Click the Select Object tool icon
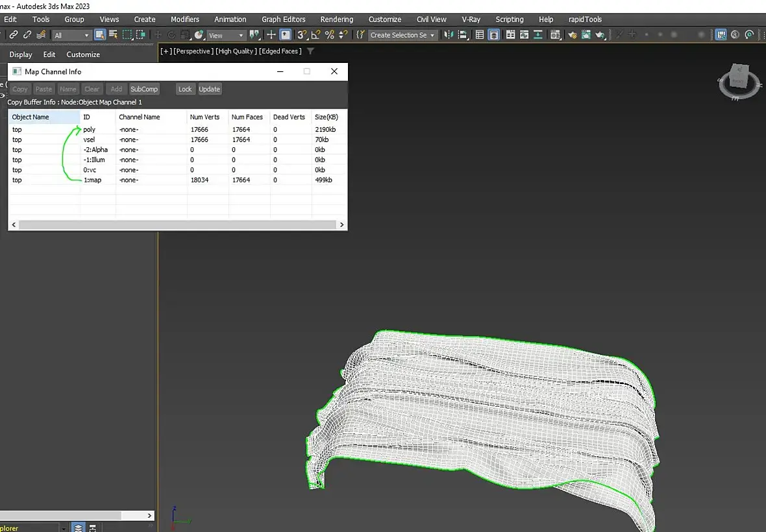 point(100,35)
